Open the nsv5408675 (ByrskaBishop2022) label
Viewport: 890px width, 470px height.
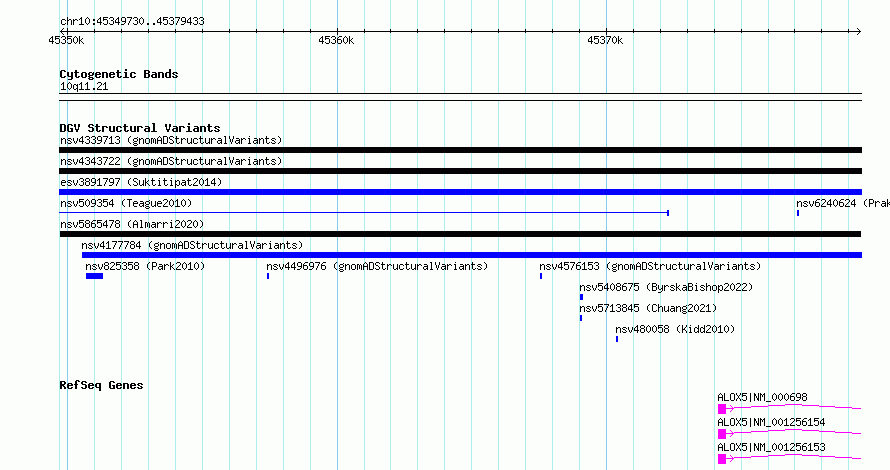pos(666,287)
